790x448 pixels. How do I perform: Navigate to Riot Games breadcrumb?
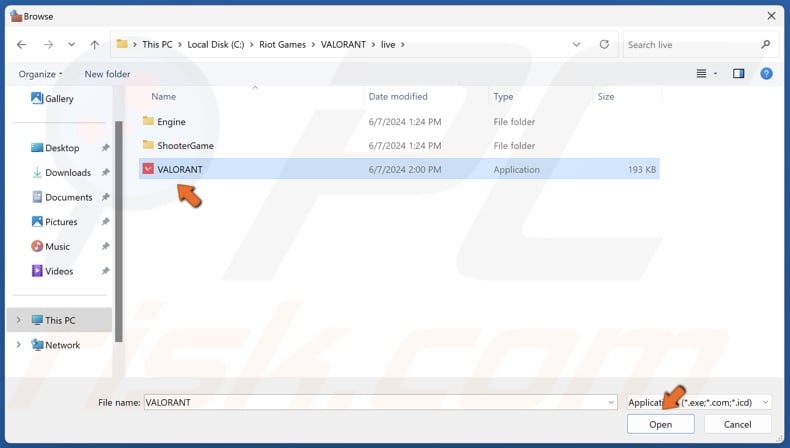tap(282, 44)
